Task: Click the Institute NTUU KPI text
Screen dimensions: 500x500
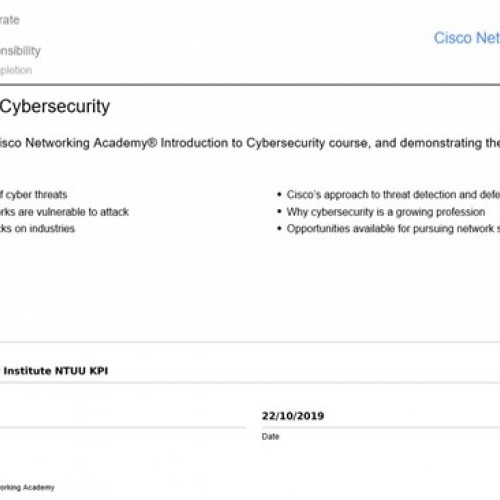Action: (55, 371)
